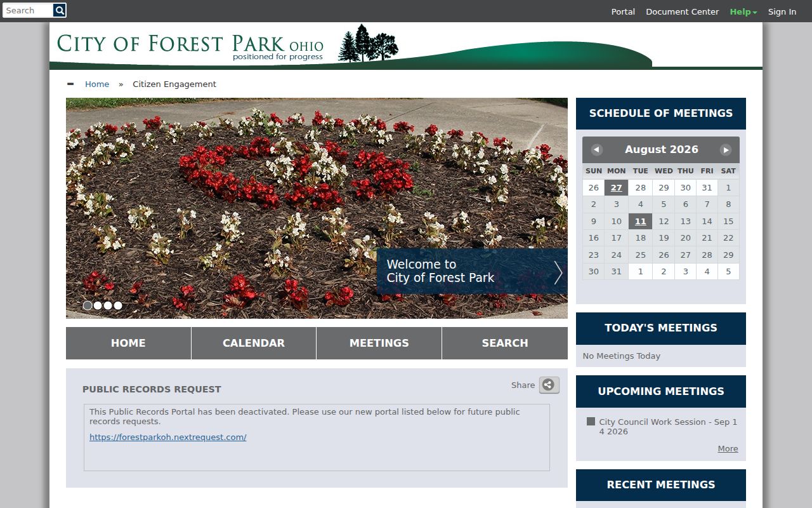Go to previous month in calendar

[596, 150]
